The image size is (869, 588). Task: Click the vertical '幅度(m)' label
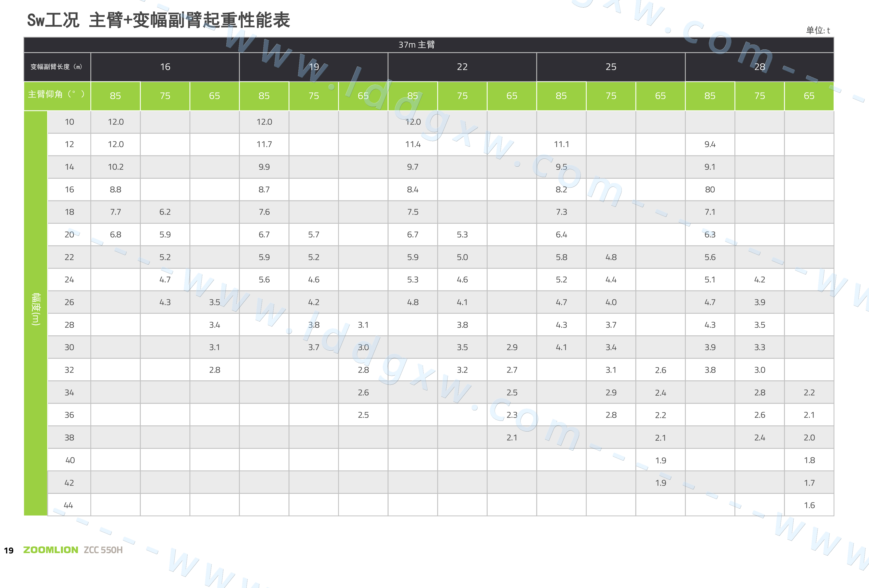click(x=36, y=309)
